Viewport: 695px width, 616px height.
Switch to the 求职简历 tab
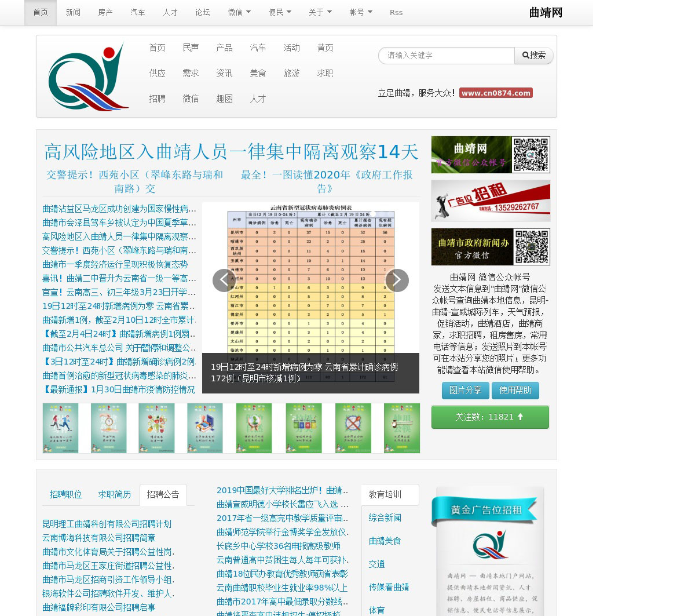(114, 495)
